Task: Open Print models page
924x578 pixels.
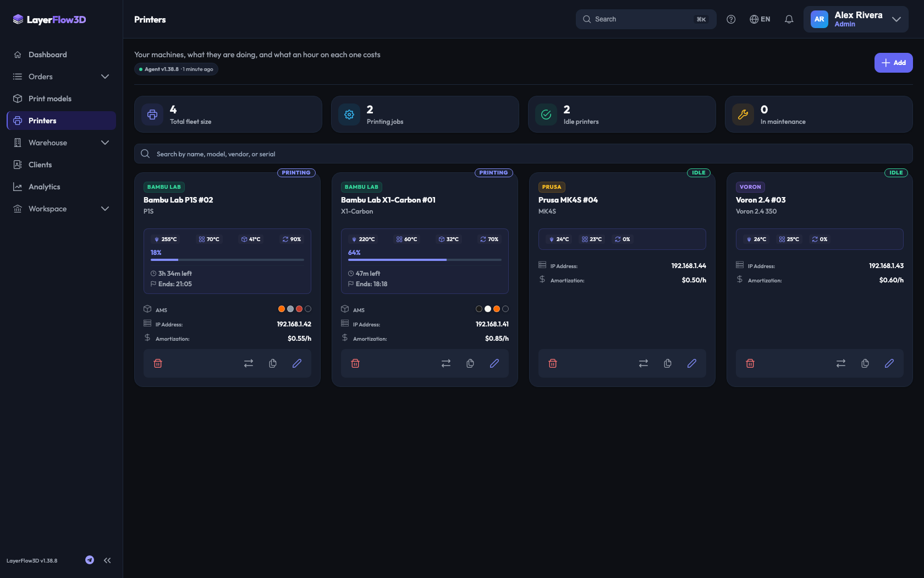Action: point(61,99)
